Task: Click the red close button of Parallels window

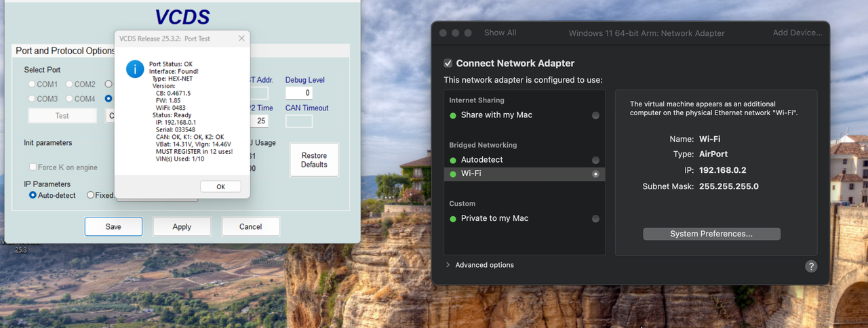Action: (443, 33)
